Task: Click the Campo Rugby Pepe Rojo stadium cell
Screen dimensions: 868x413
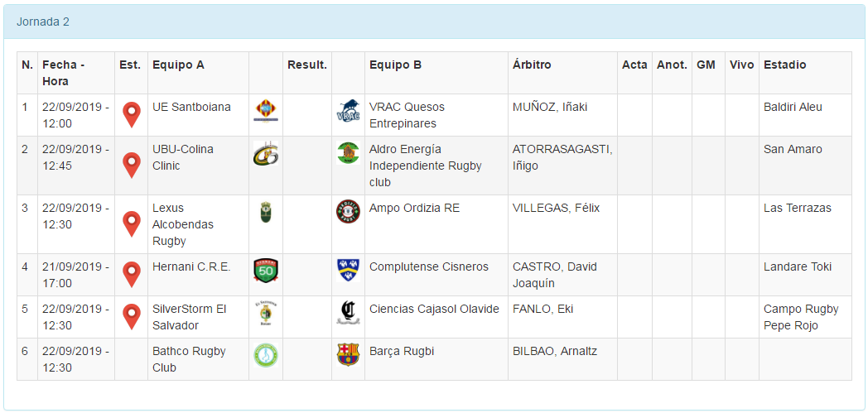Action: click(800, 317)
